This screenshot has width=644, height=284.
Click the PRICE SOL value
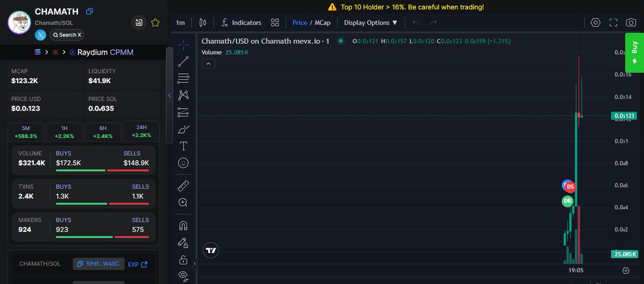tap(101, 109)
